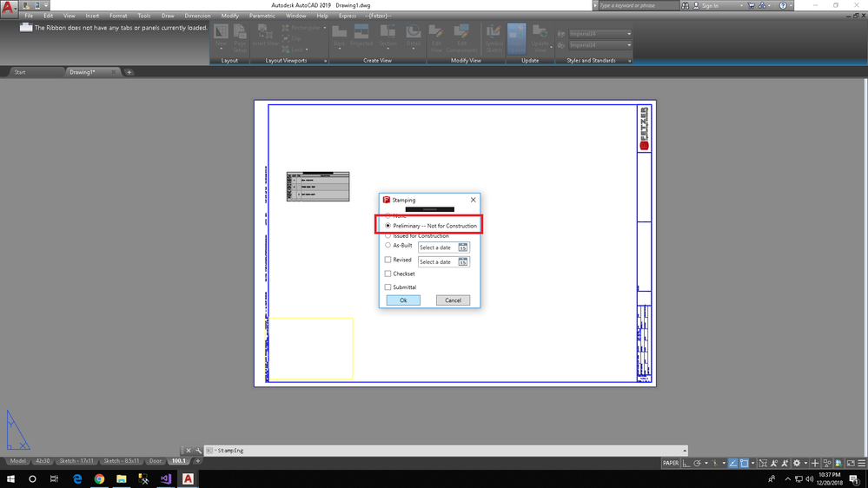Image resolution: width=868 pixels, height=488 pixels.
Task: Open Google Chrome from the taskbar
Action: pos(99,478)
